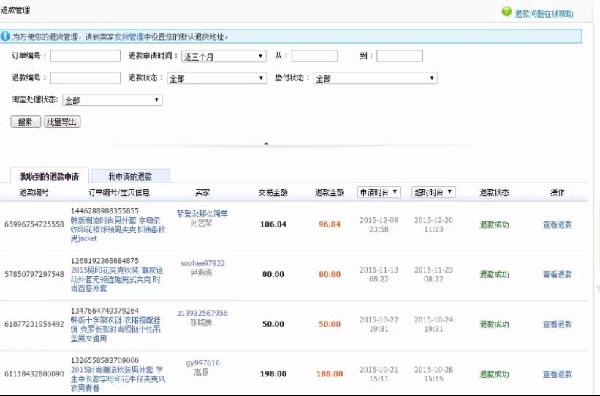Click transaction amount 50.00

pyautogui.click(x=273, y=324)
